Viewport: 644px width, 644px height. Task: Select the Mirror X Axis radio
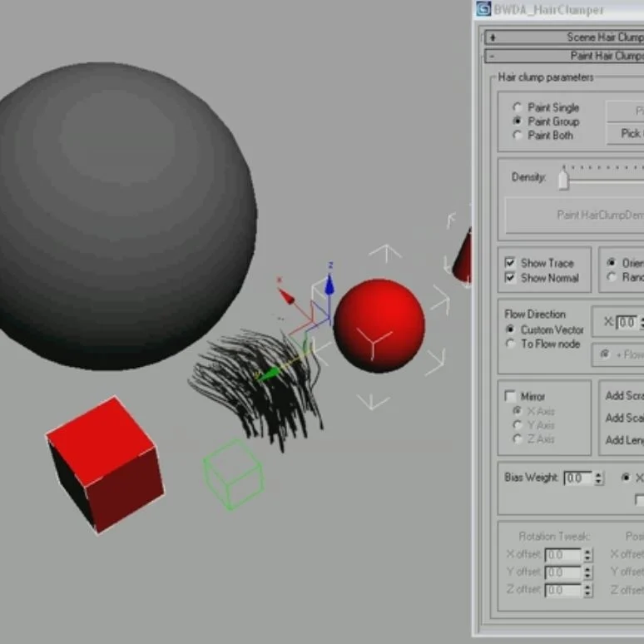(517, 411)
